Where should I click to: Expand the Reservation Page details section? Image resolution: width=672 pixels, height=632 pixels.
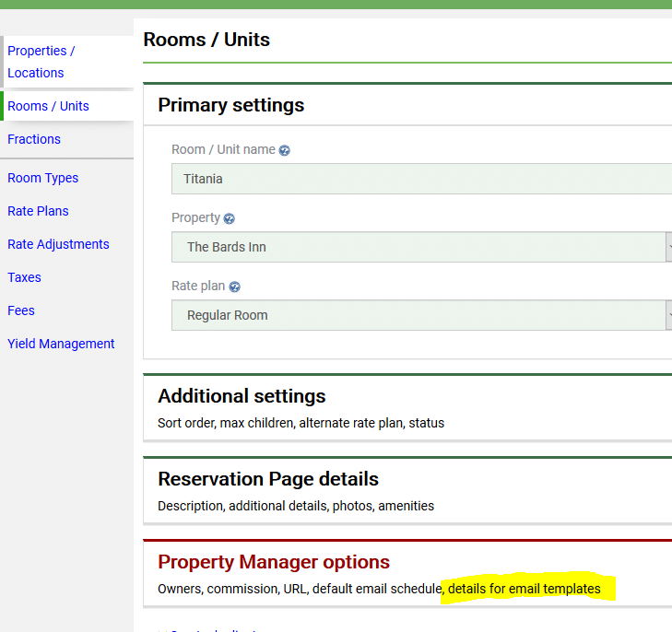point(267,479)
